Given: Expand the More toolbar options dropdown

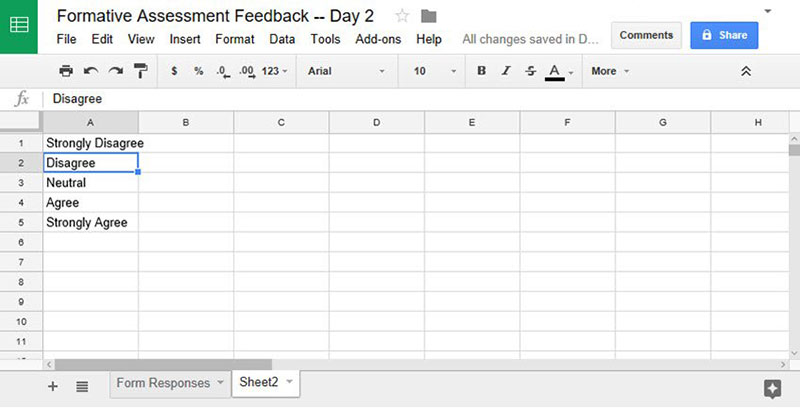Looking at the screenshot, I should 610,71.
